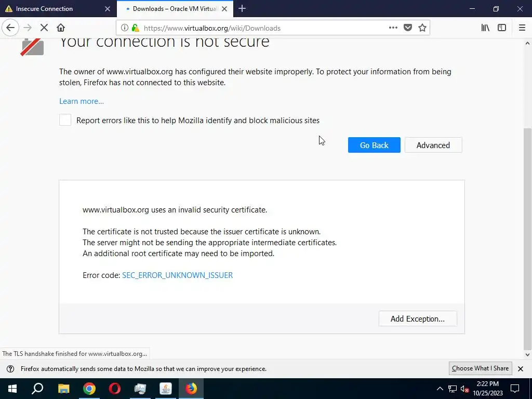This screenshot has width=532, height=399.
Task: Open the taskbar clock showing 2:22 PM
Action: click(487, 389)
